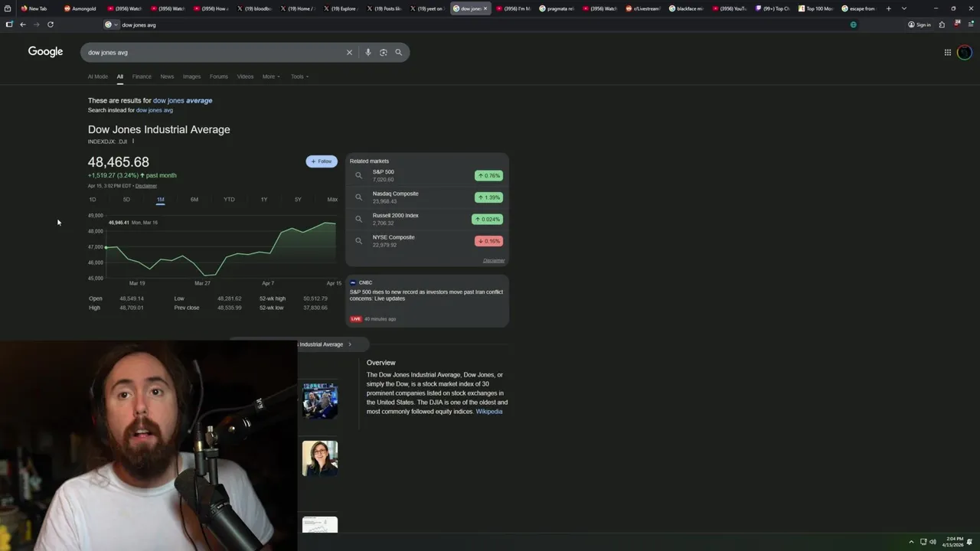Click the translate globe icon in address bar
Viewport: 980px width, 551px height.
point(854,24)
